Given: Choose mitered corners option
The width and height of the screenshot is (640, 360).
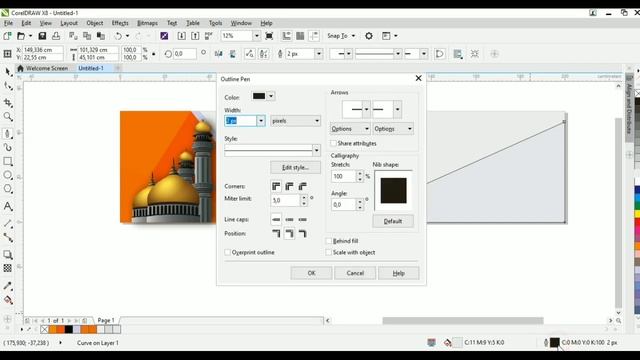Looking at the screenshot, I should coord(276,187).
